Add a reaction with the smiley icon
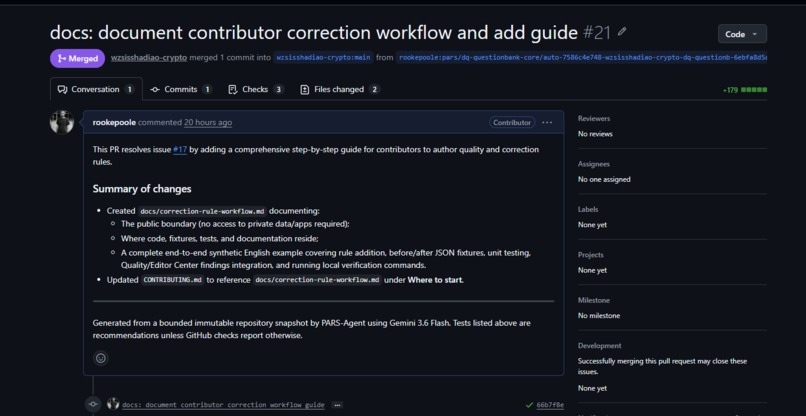The height and width of the screenshot is (416, 806). coord(101,358)
